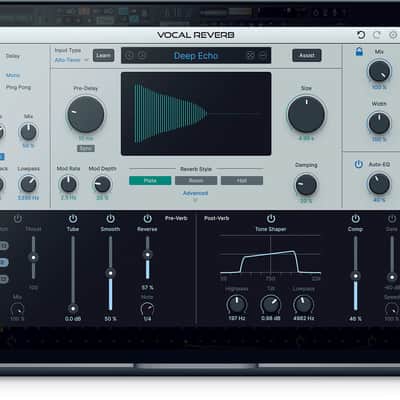This screenshot has width=400, height=400.
Task: Click the Size knob
Action: coord(306,114)
